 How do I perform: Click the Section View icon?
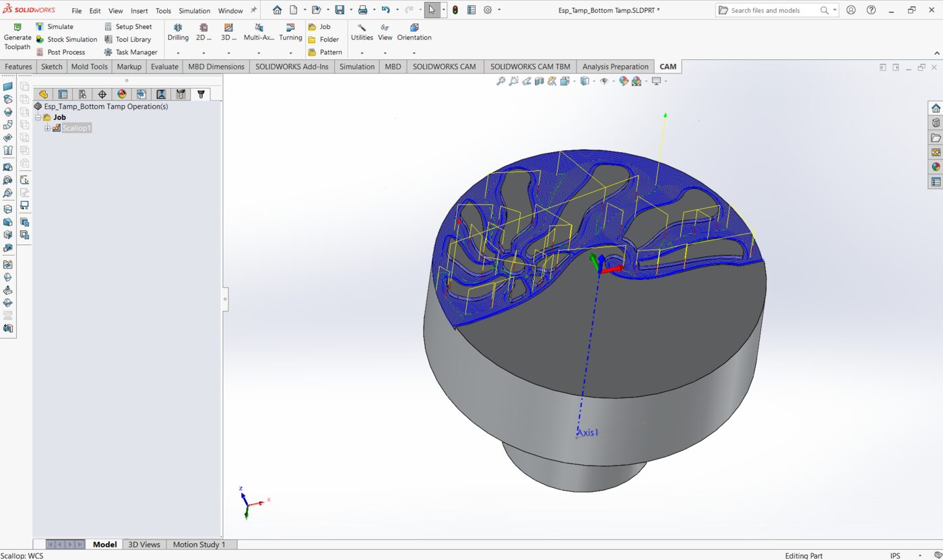pos(540,81)
